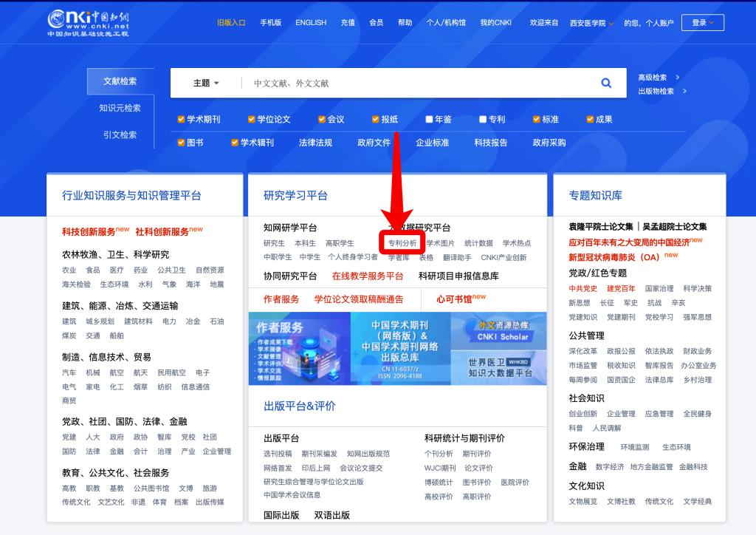Screen dimensions: 756x535
Task: Click the magnifier search icon
Action: [x=606, y=83]
